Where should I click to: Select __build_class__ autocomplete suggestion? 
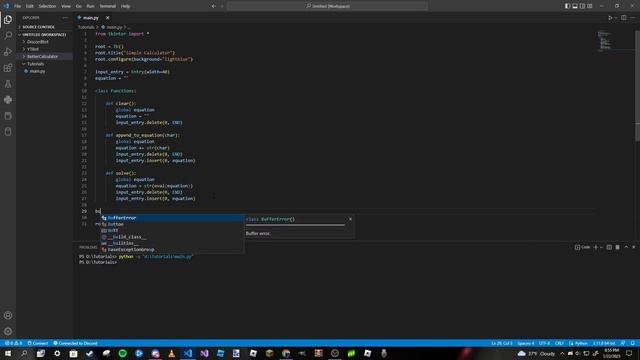(x=172, y=237)
